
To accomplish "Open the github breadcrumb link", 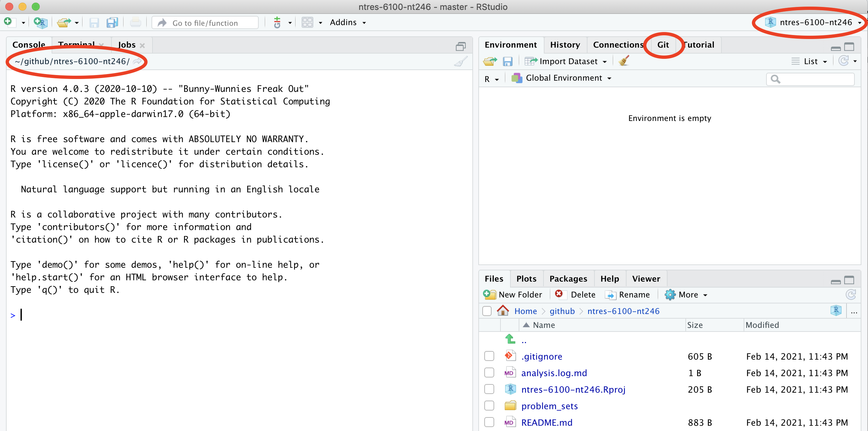I will 562,311.
